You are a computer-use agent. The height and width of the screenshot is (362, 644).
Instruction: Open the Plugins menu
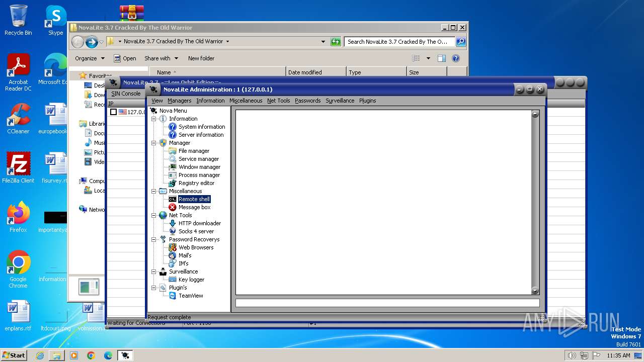[367, 101]
